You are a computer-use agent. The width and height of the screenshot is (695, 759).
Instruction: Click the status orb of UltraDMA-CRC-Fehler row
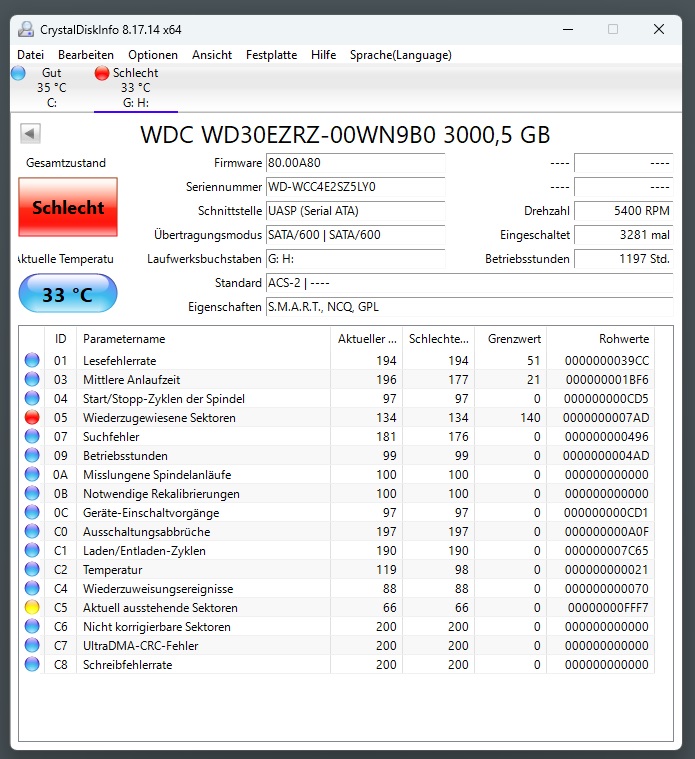32,646
